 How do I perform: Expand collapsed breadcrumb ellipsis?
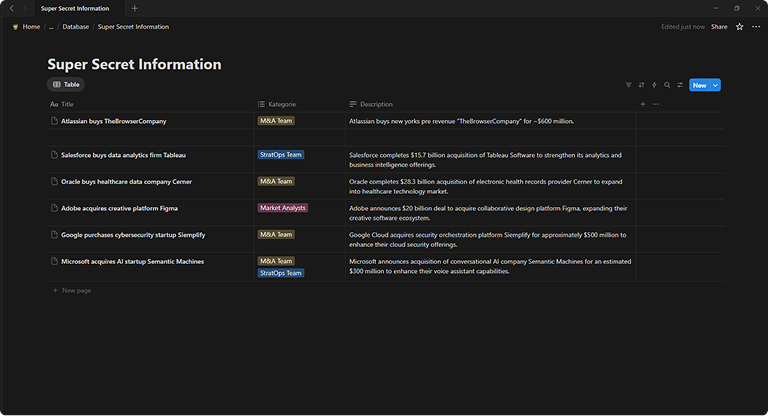pyautogui.click(x=51, y=27)
